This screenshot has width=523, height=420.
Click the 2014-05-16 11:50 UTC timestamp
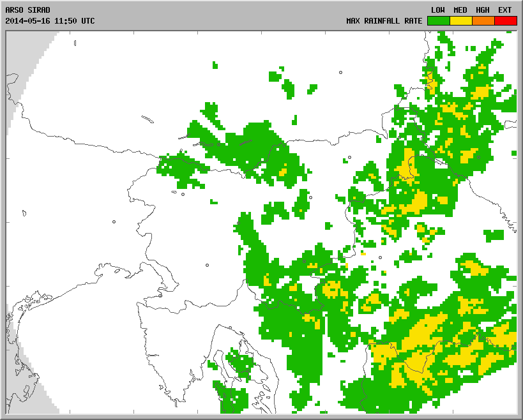coord(50,20)
